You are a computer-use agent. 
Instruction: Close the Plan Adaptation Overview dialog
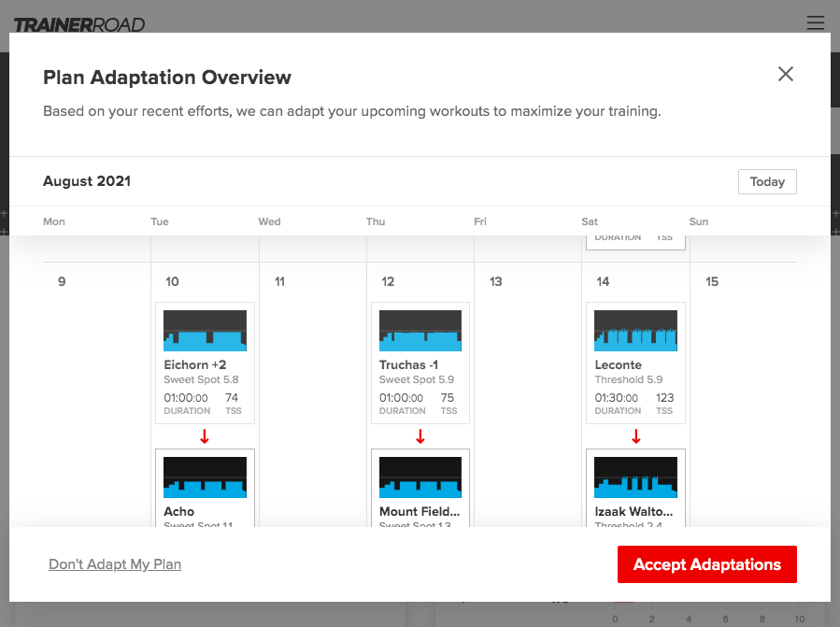click(786, 74)
